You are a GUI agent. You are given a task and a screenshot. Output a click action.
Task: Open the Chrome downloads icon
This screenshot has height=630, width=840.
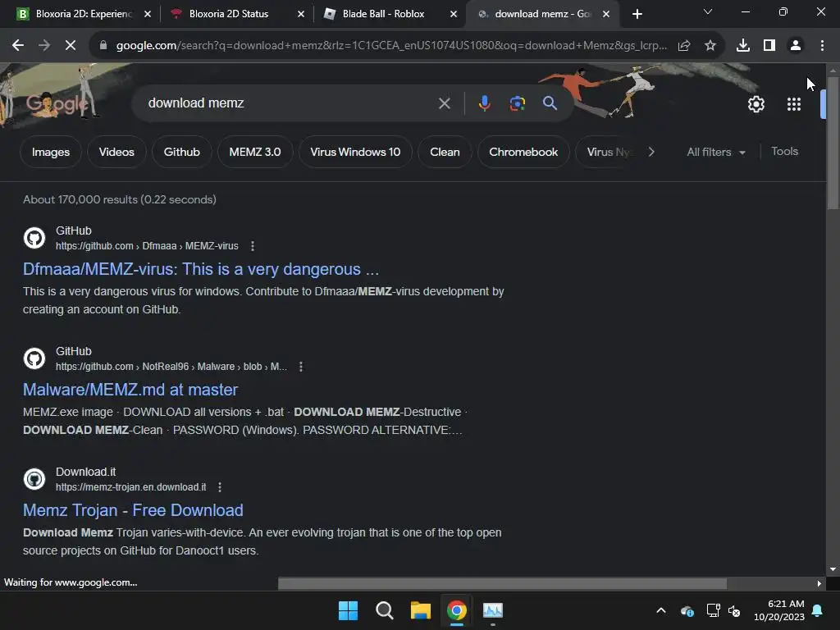[x=743, y=46]
